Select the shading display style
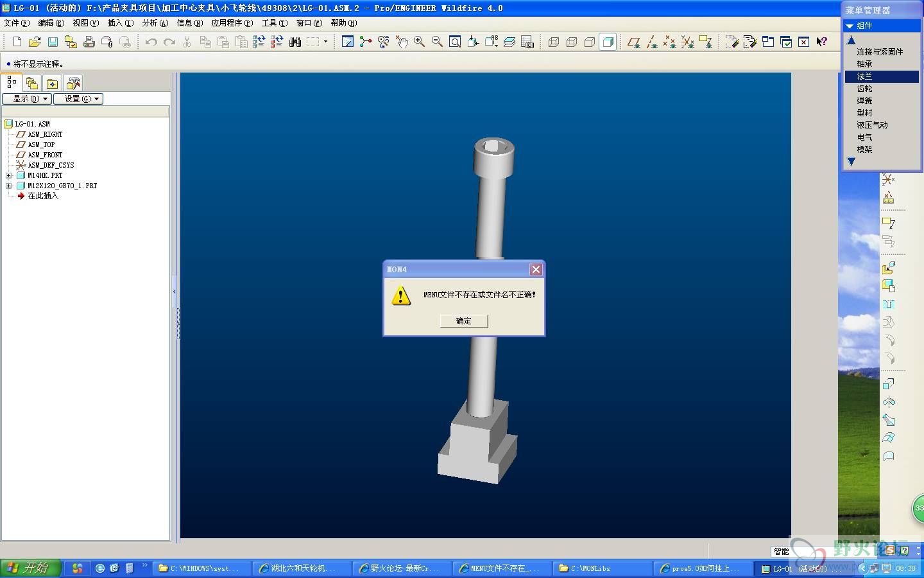Image resolution: width=924 pixels, height=578 pixels. pos(608,42)
